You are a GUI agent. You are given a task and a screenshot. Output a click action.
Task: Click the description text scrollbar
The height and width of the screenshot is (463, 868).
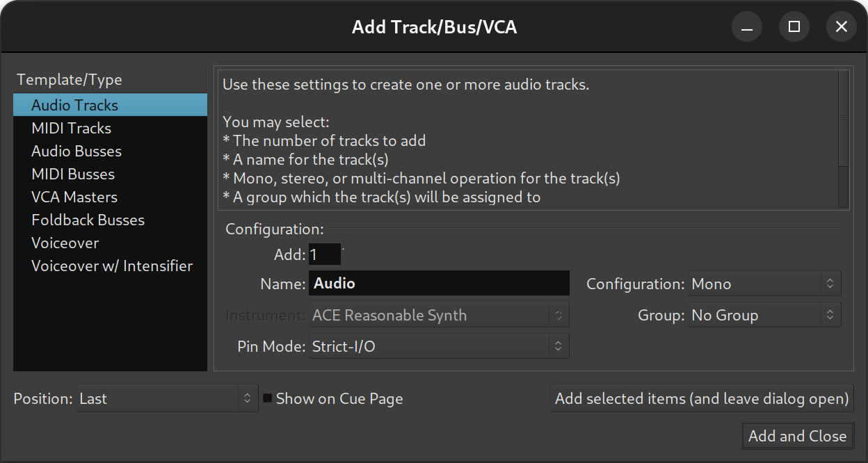(x=844, y=118)
